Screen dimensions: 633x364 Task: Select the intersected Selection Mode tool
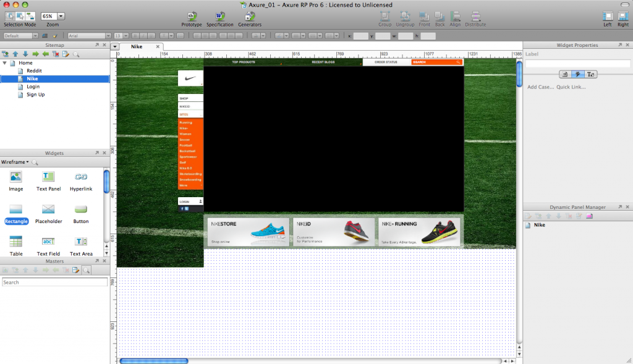point(10,16)
